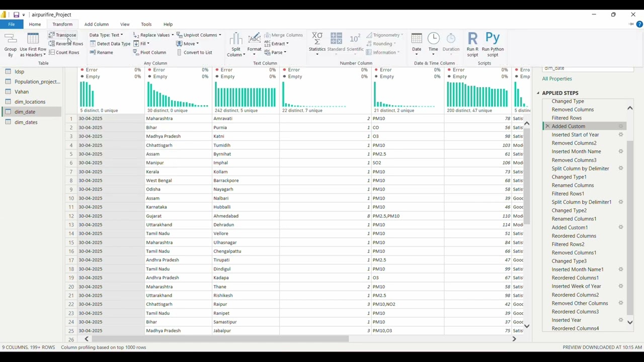Select the dim_dates query
Image resolution: width=644 pixels, height=362 pixels.
26,122
